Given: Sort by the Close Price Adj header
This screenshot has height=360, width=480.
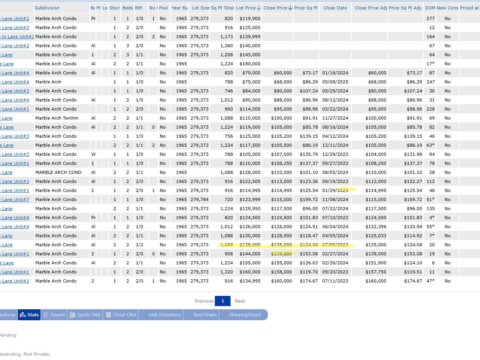Looking at the screenshot, I should tap(371, 8).
